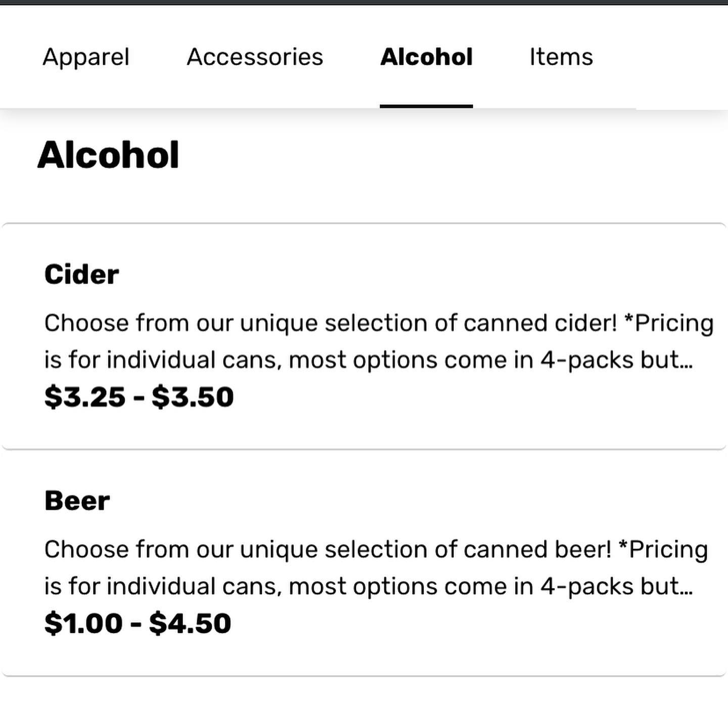Select the Beer price range $1.00 - $4.50
This screenshot has width=728, height=728.
(x=138, y=623)
